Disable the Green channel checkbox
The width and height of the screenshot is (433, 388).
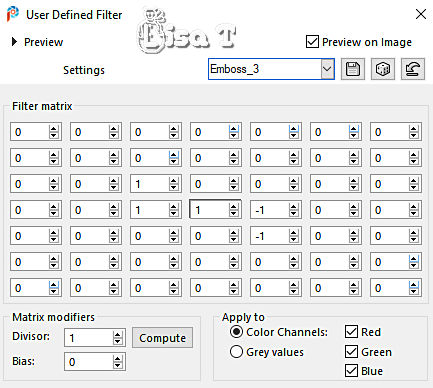tap(351, 352)
